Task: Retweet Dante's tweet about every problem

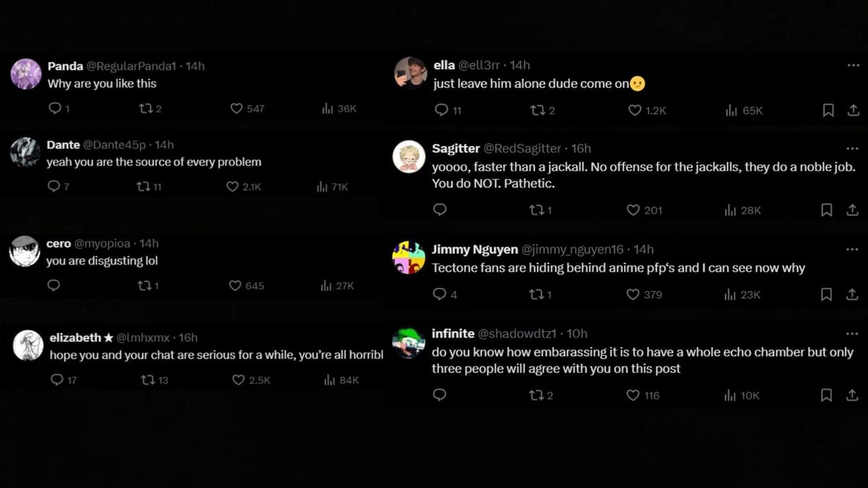Action: pyautogui.click(x=143, y=187)
